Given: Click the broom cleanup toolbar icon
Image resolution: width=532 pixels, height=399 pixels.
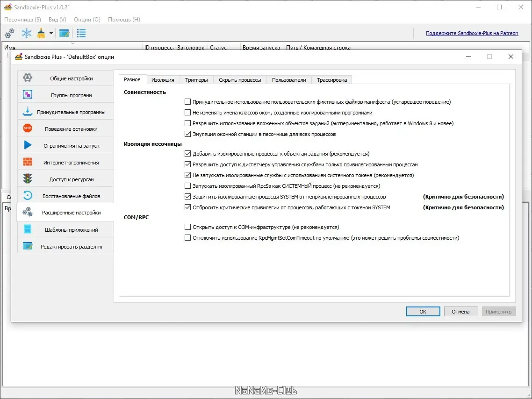Looking at the screenshot, I should tap(41, 33).
